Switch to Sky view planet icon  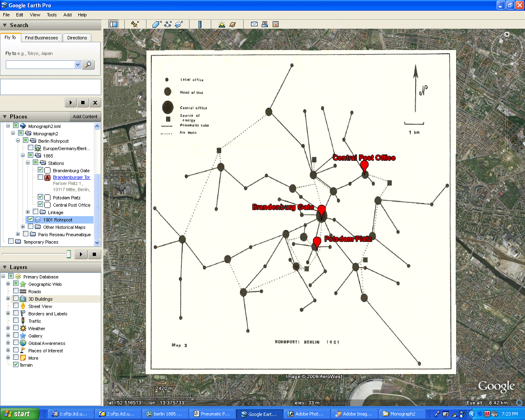tap(233, 24)
